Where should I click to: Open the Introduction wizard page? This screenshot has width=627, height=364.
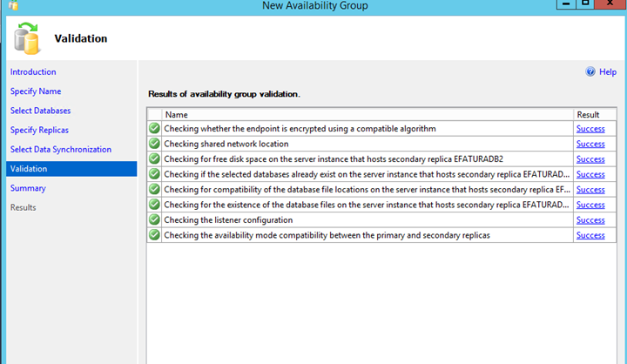[33, 72]
